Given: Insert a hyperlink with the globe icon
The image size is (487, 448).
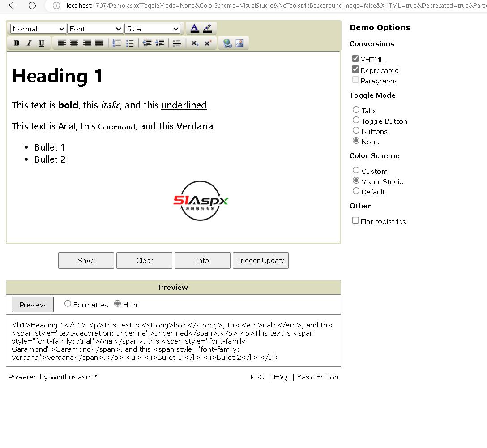Looking at the screenshot, I should (227, 43).
